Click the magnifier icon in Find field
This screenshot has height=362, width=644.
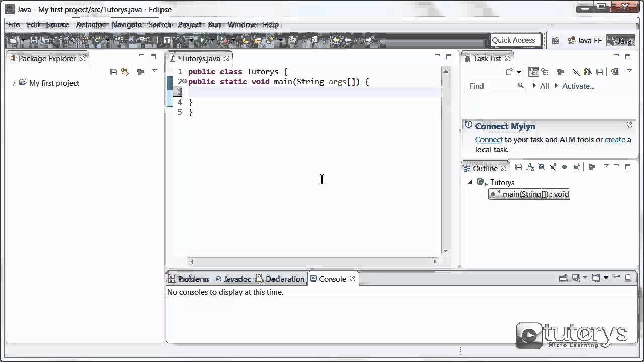click(521, 86)
